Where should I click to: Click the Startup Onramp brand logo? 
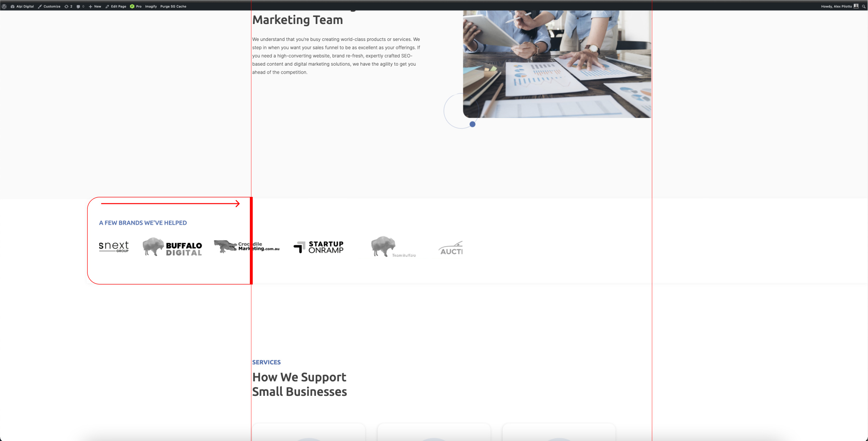(319, 247)
